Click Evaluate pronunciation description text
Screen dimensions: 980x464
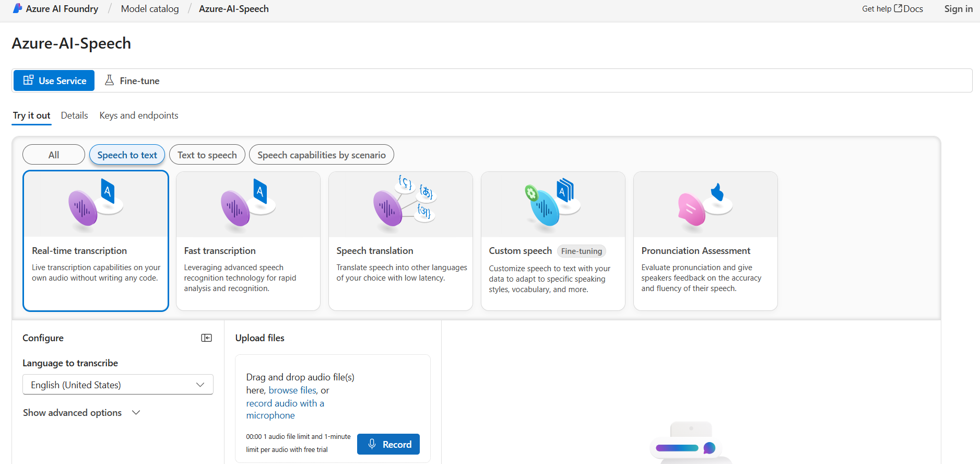click(701, 278)
